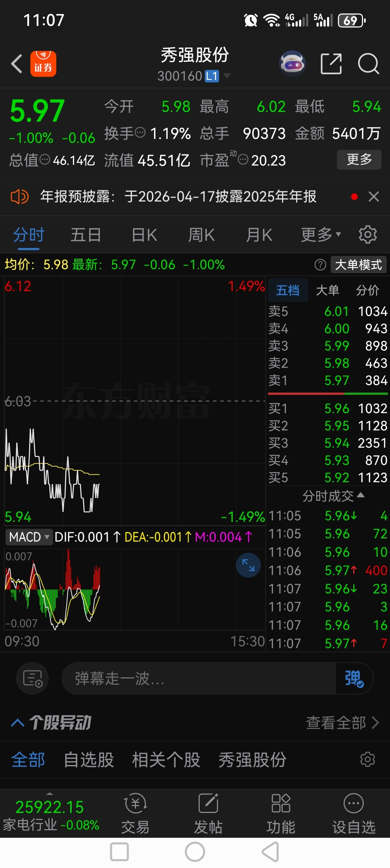Tap the intraday price chart
Screen dimensions: 390x868
pos(135,400)
